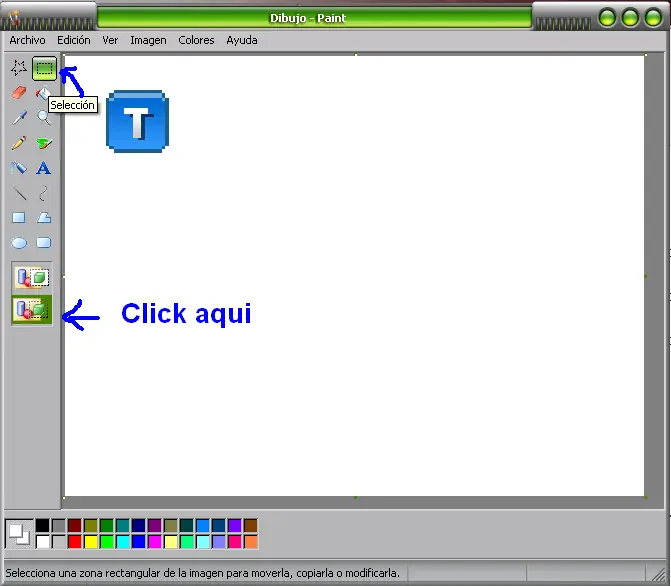Image resolution: width=671 pixels, height=586 pixels.
Task: Click the middle green window control button
Action: [x=630, y=18]
